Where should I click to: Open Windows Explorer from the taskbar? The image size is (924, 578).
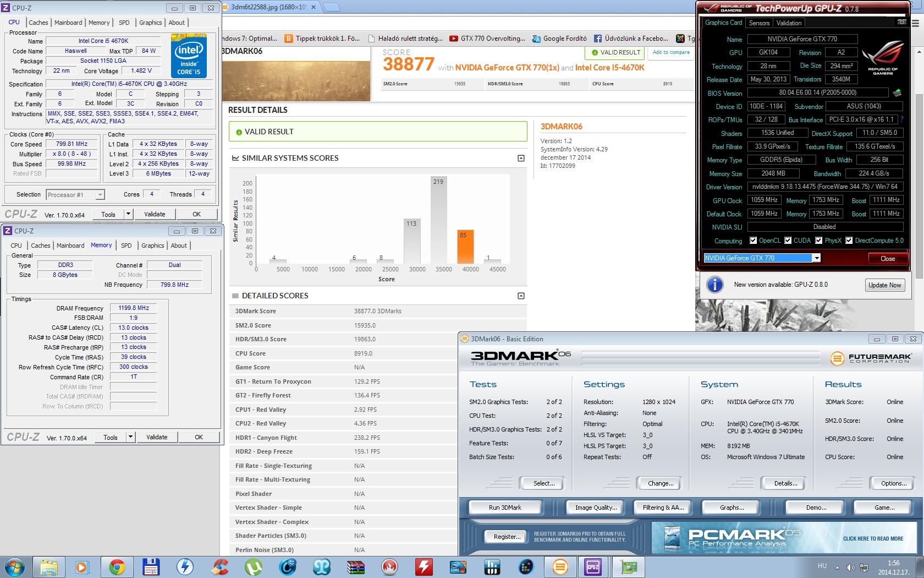(48, 567)
